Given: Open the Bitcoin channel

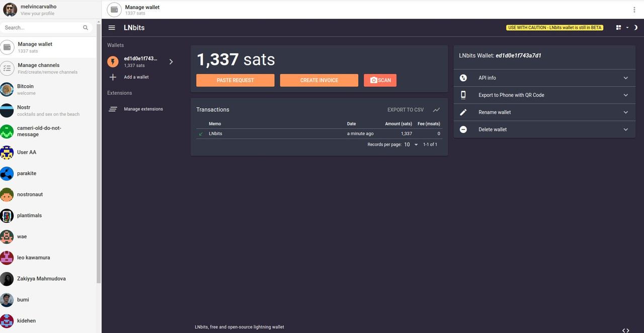Looking at the screenshot, I should (x=48, y=90).
